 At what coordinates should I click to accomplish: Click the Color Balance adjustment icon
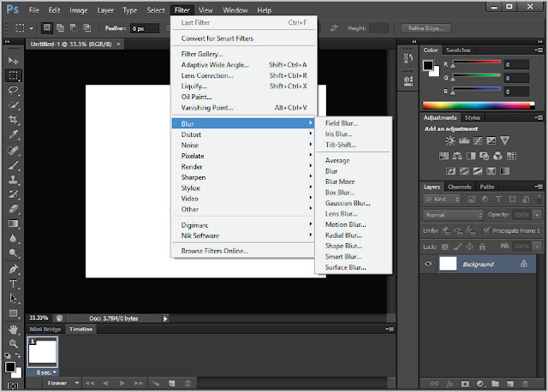(457, 156)
